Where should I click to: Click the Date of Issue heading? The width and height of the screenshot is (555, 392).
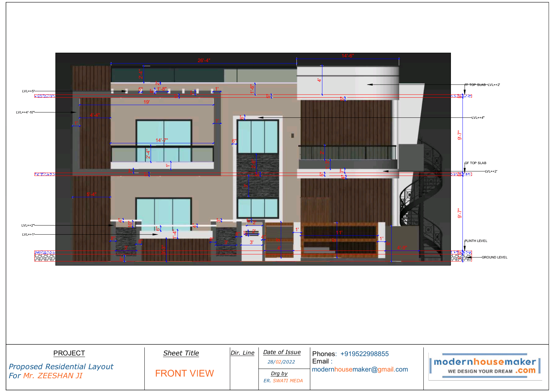pos(282,352)
